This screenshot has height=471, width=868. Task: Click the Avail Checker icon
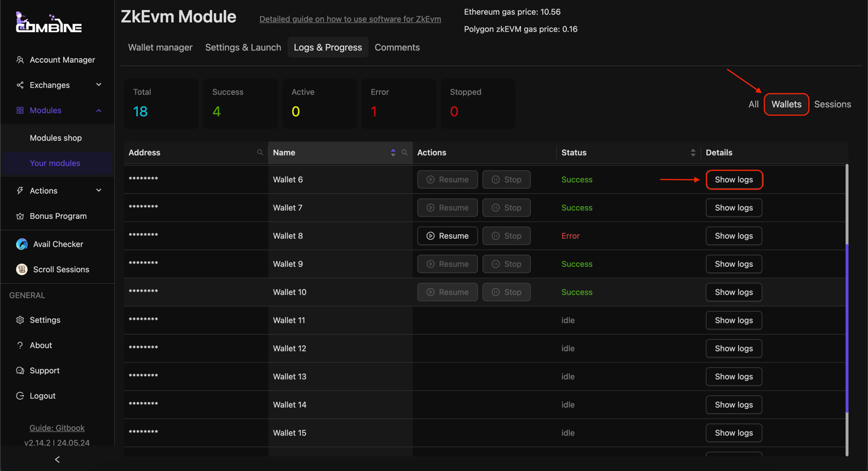[x=21, y=244]
